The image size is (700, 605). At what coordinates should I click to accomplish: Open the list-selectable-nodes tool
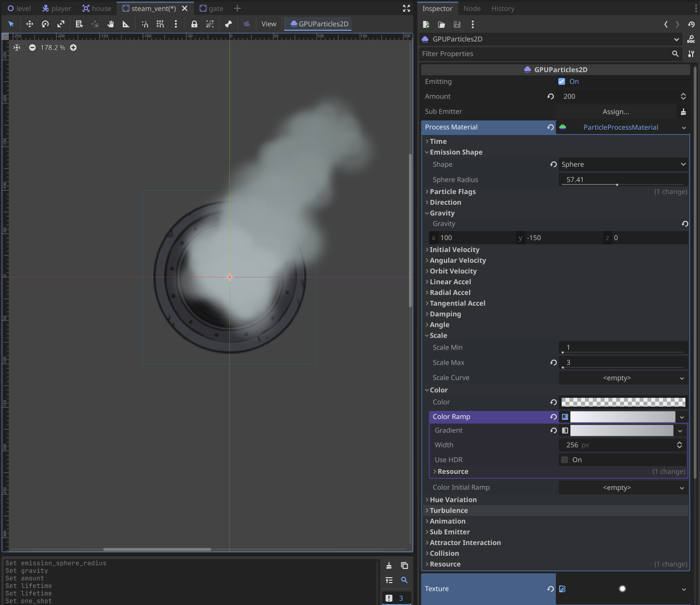point(79,24)
